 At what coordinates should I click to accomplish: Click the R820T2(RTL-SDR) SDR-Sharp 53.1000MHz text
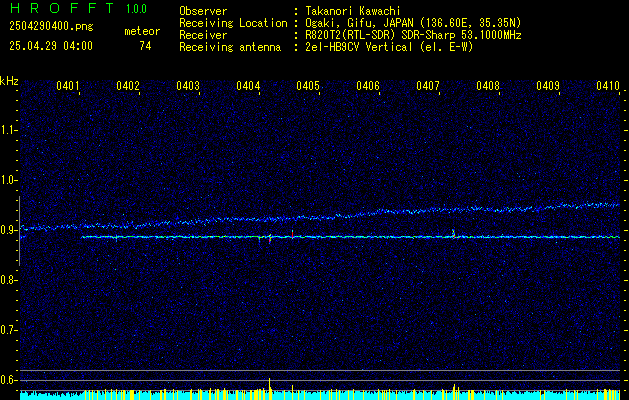point(413,35)
